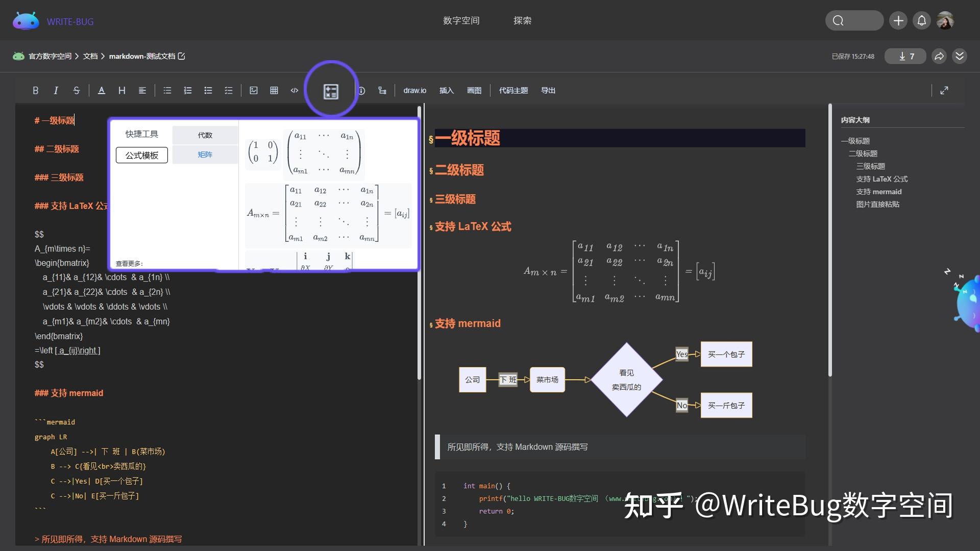Collapse the editor panel with double chevron
This screenshot has height=551, width=980.
[x=961, y=56]
